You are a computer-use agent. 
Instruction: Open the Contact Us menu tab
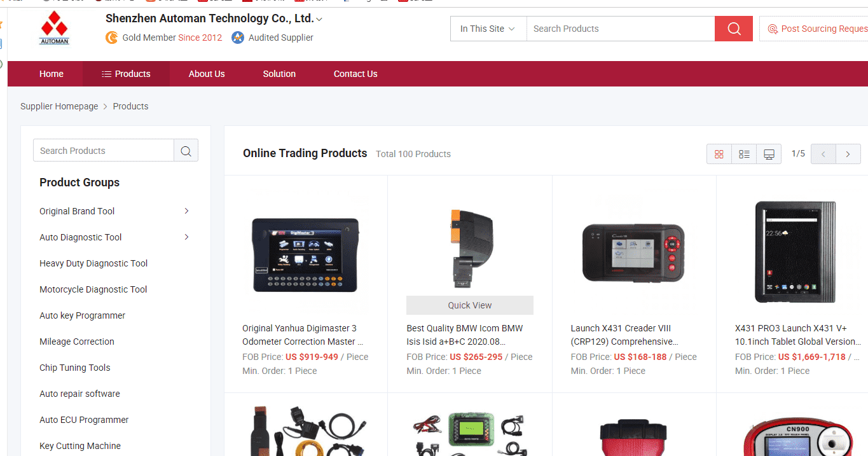pos(355,74)
